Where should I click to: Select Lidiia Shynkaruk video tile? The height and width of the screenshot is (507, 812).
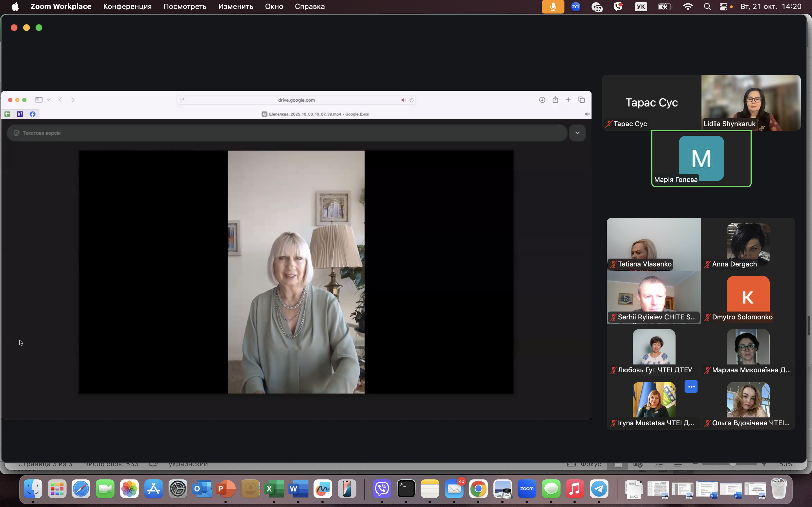pos(751,102)
